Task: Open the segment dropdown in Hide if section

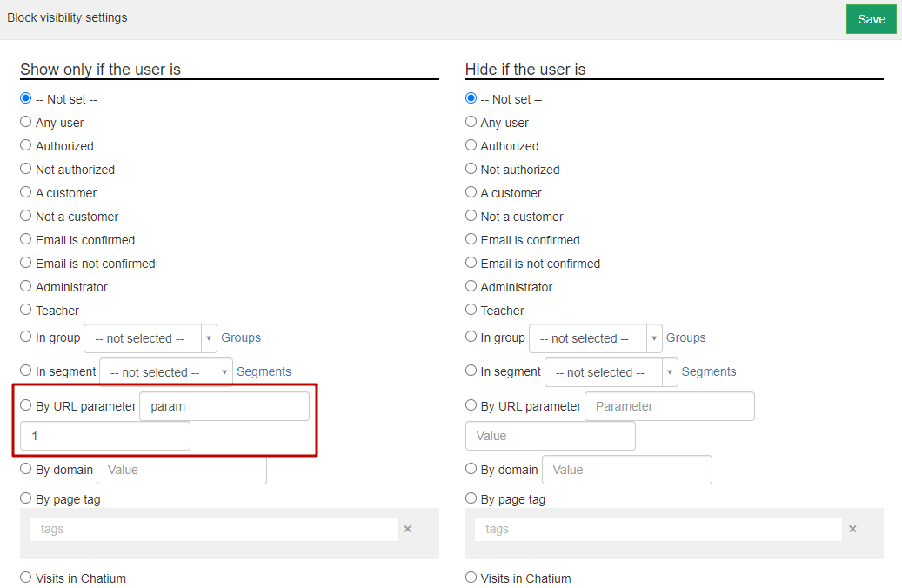Action: coord(611,372)
